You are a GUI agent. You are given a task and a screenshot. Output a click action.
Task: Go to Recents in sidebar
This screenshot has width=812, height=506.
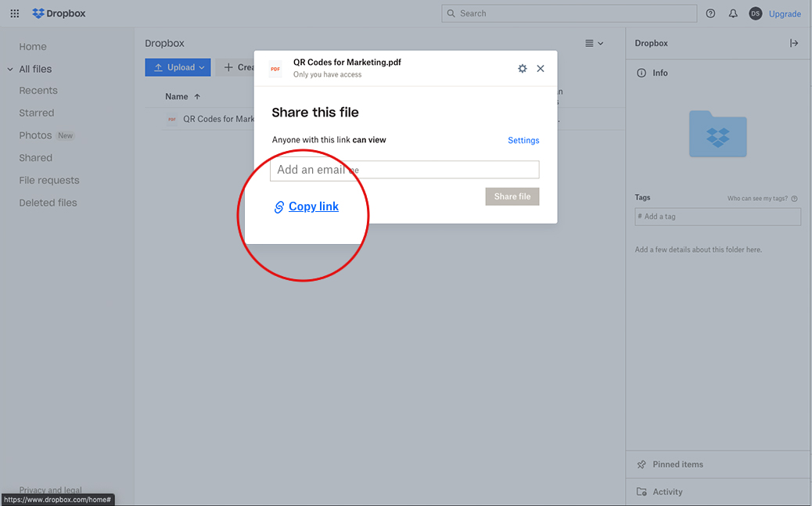tap(38, 91)
